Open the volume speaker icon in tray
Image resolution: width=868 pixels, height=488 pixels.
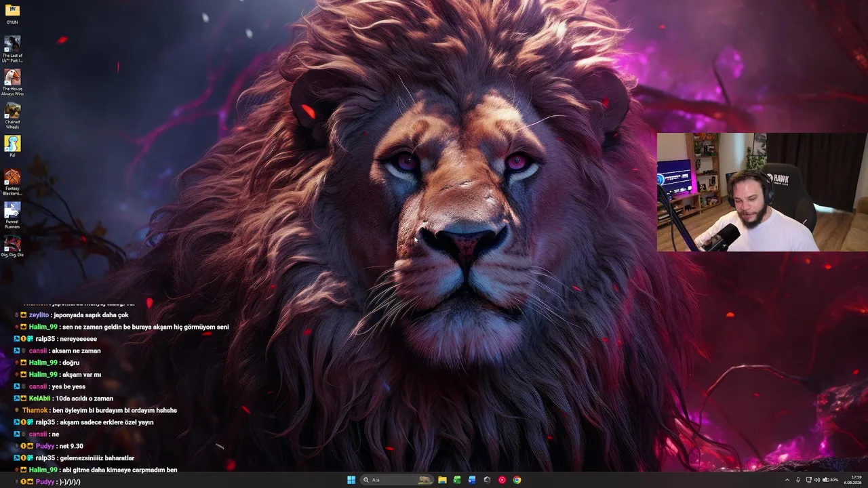pyautogui.click(x=816, y=480)
